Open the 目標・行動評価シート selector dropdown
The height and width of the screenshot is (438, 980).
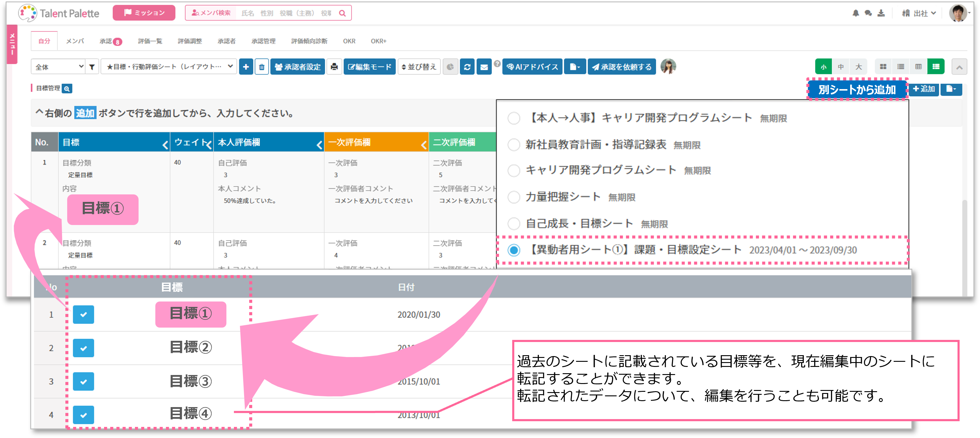pyautogui.click(x=169, y=67)
